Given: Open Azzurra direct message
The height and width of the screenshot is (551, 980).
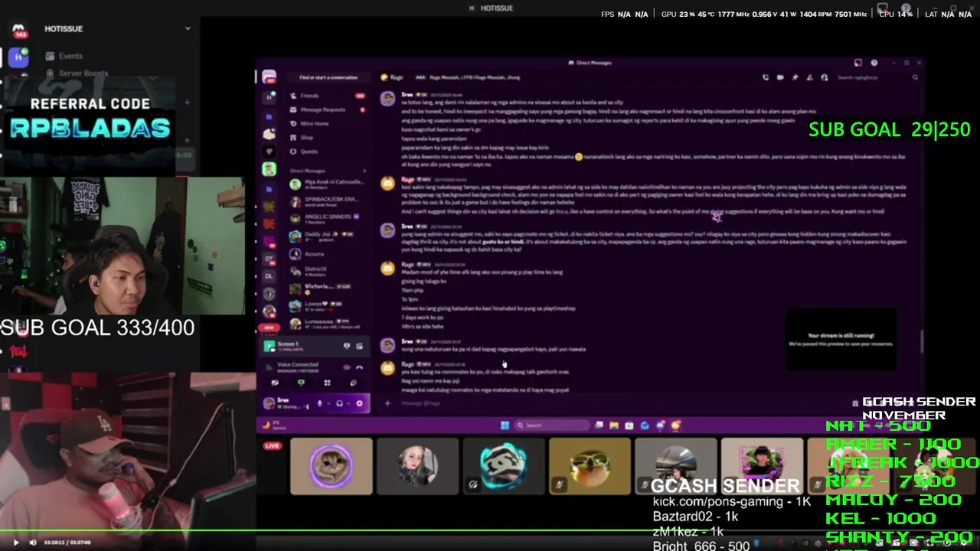Looking at the screenshot, I should (x=328, y=253).
